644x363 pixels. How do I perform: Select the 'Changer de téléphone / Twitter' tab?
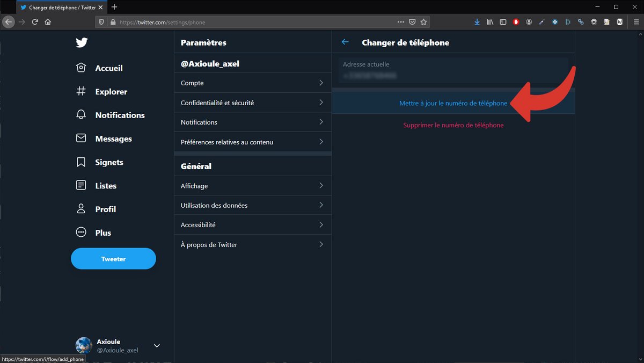[x=62, y=8]
